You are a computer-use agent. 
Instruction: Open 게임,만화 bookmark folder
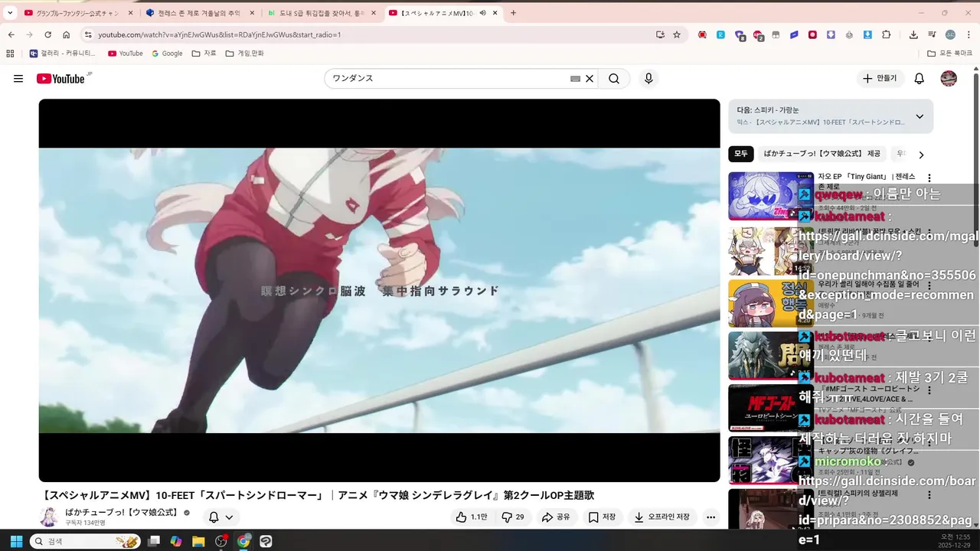[244, 54]
